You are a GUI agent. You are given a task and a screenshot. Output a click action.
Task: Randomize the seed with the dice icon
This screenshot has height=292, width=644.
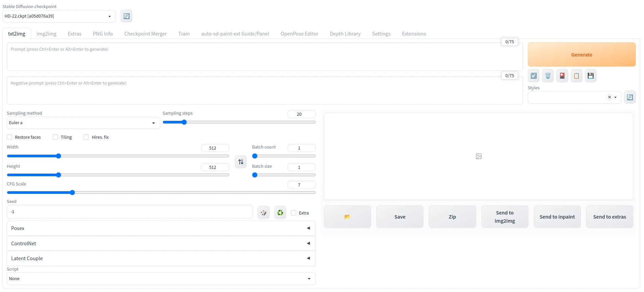pos(264,213)
